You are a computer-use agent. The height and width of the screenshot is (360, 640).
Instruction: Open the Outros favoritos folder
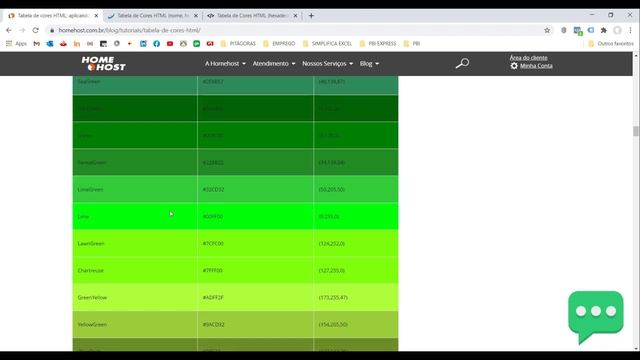pos(611,43)
